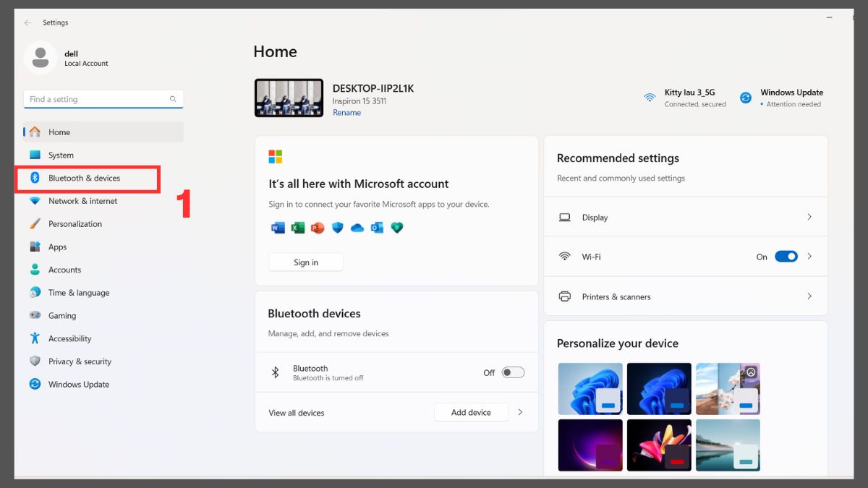This screenshot has height=488, width=868.
Task: Open View all devices
Action: tap(297, 413)
